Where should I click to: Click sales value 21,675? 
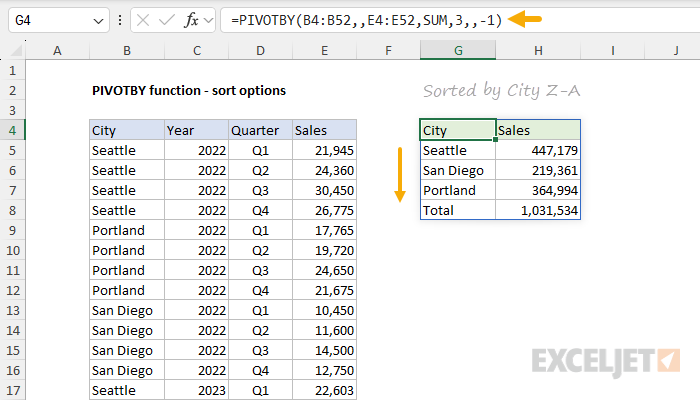pyautogui.click(x=324, y=291)
